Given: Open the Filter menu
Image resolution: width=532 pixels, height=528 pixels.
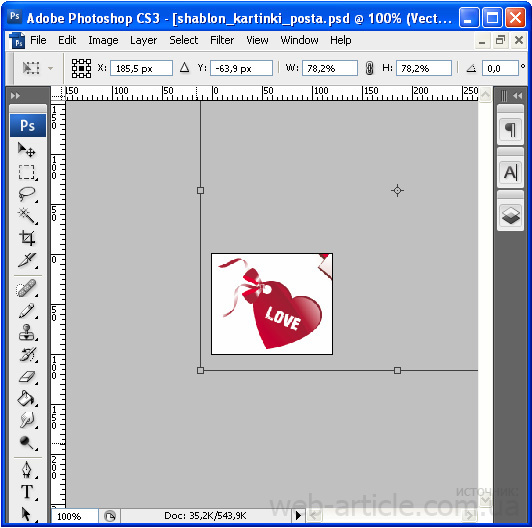Looking at the screenshot, I should 222,40.
